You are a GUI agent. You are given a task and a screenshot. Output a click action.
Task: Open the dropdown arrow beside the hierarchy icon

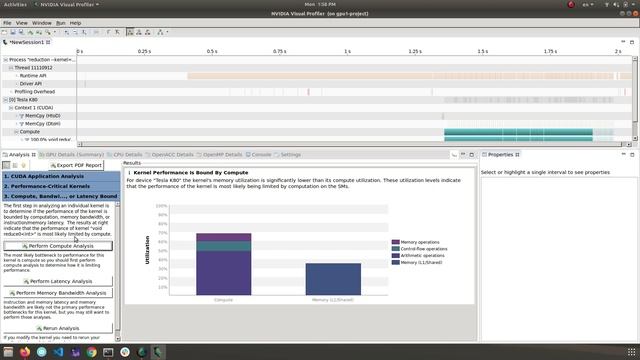(167, 32)
